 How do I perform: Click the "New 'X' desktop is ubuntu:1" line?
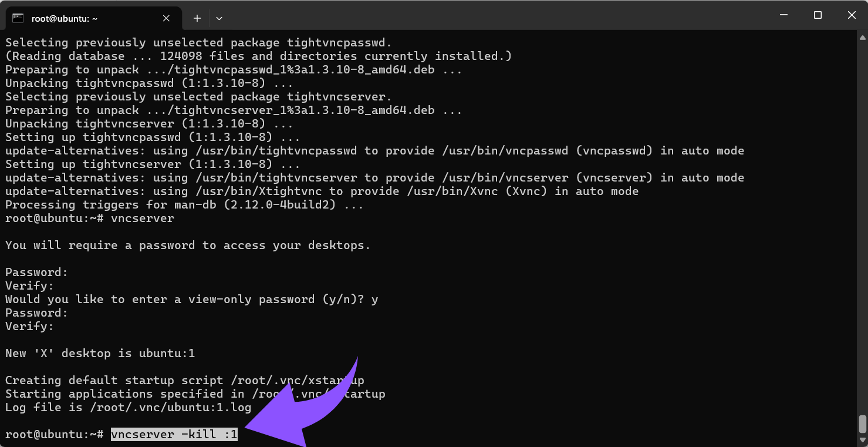(x=100, y=354)
